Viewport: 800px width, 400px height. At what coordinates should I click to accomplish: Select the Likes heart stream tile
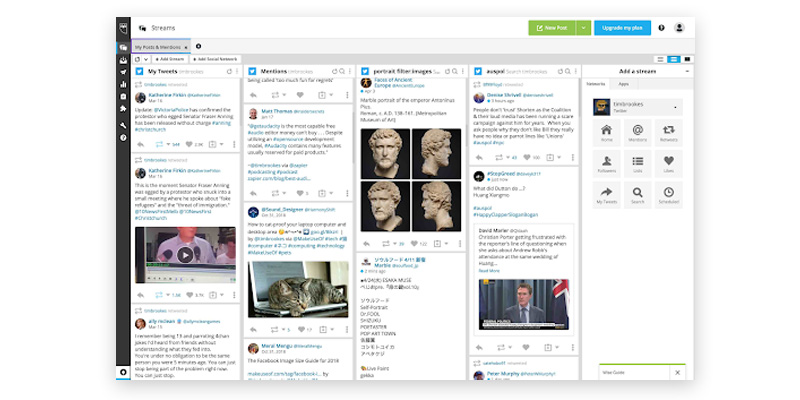669,163
